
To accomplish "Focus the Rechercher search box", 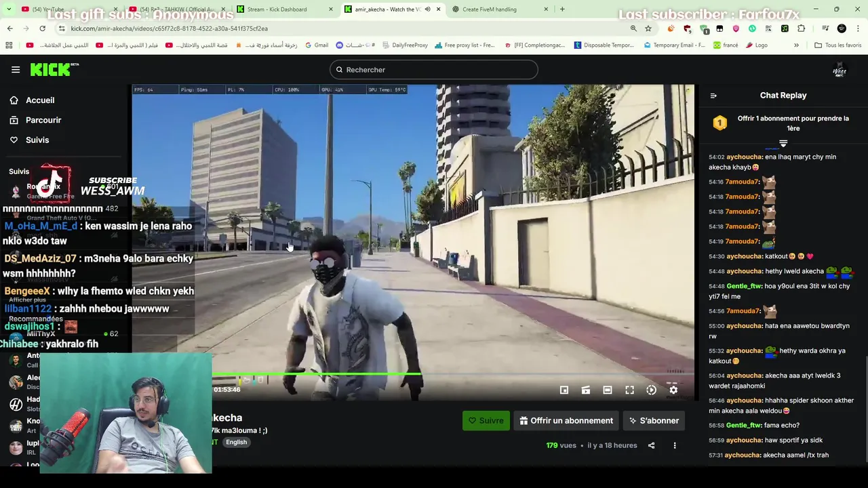I will [434, 70].
